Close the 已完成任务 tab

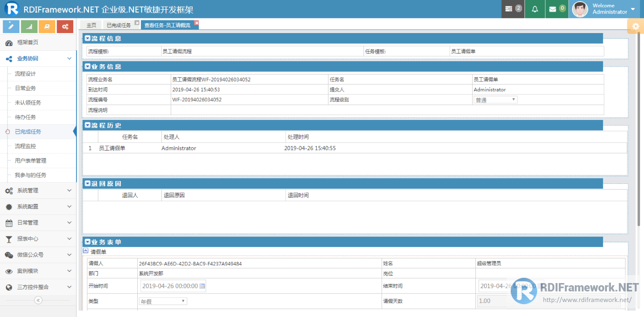click(x=137, y=23)
